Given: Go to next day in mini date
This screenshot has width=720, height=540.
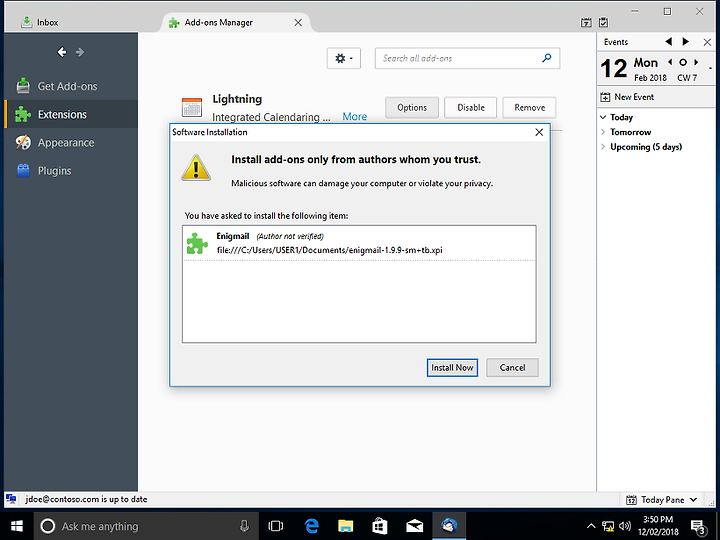Looking at the screenshot, I should click(x=696, y=62).
